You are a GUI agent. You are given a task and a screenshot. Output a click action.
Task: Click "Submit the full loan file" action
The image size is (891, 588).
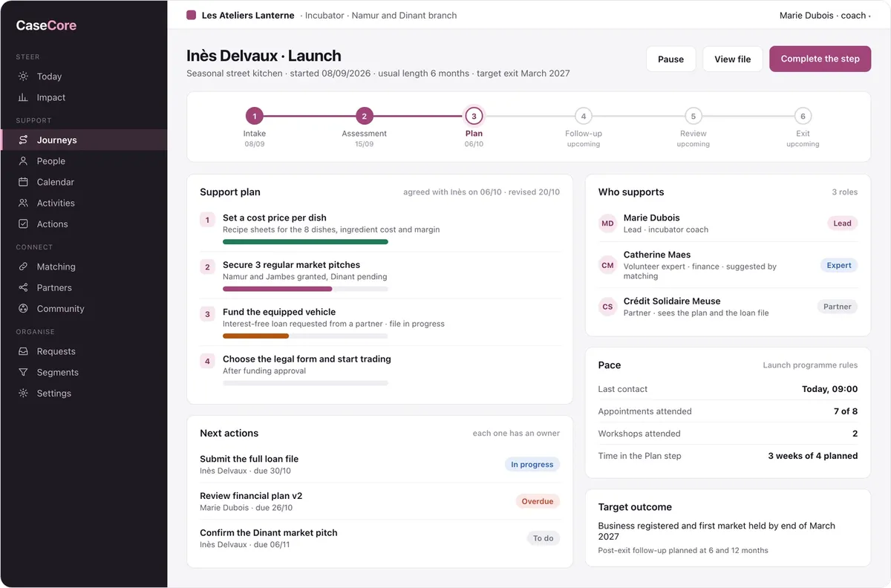pos(249,459)
